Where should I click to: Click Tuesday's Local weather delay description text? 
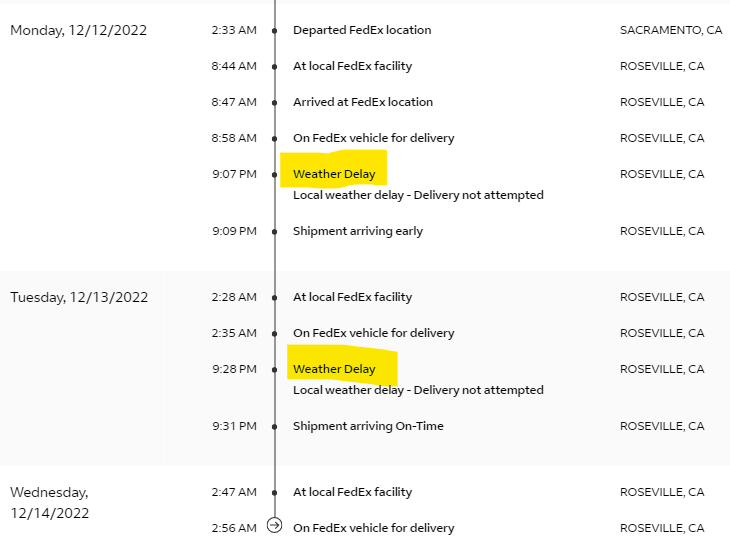tap(418, 390)
